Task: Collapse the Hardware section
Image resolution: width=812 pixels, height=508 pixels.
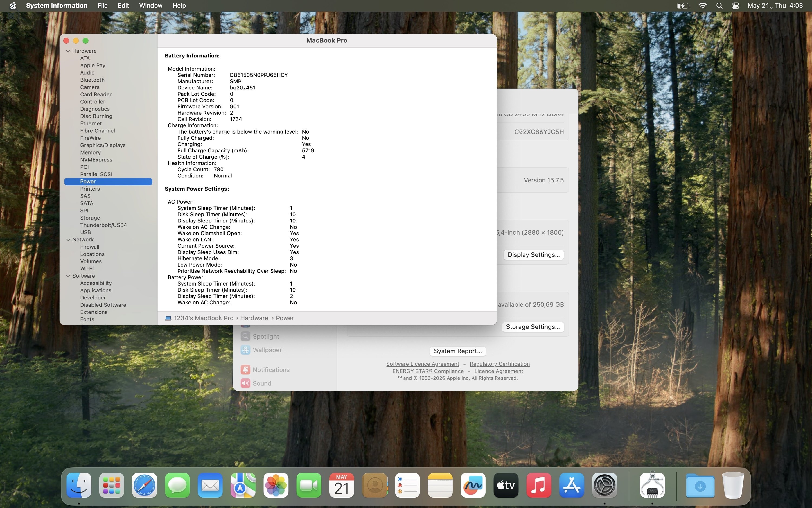Action: [x=68, y=51]
